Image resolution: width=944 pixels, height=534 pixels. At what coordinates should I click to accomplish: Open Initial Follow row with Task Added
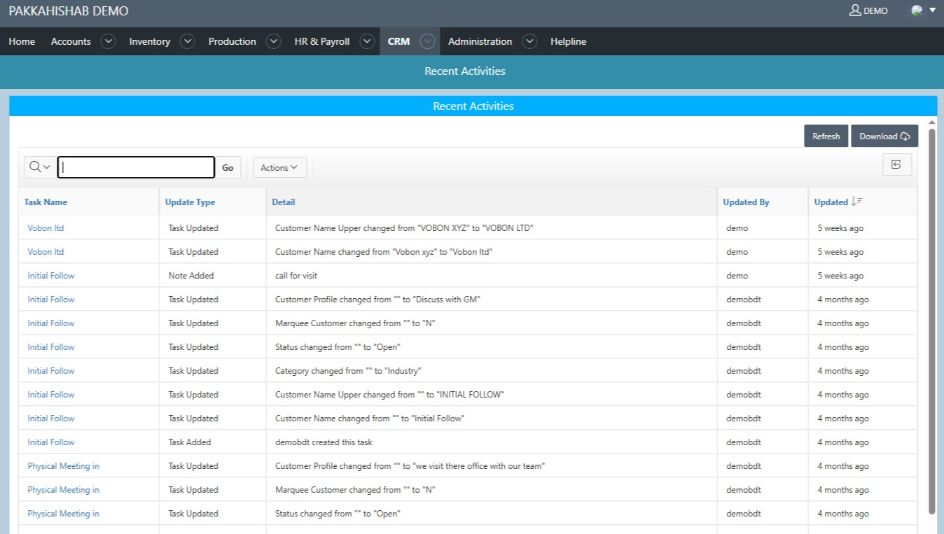51,442
